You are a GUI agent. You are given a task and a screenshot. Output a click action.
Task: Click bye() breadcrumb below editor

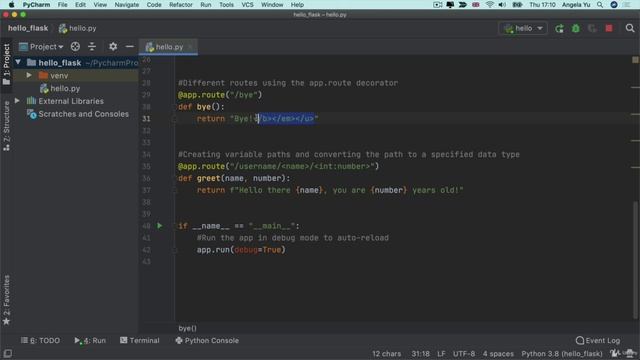[187, 328]
